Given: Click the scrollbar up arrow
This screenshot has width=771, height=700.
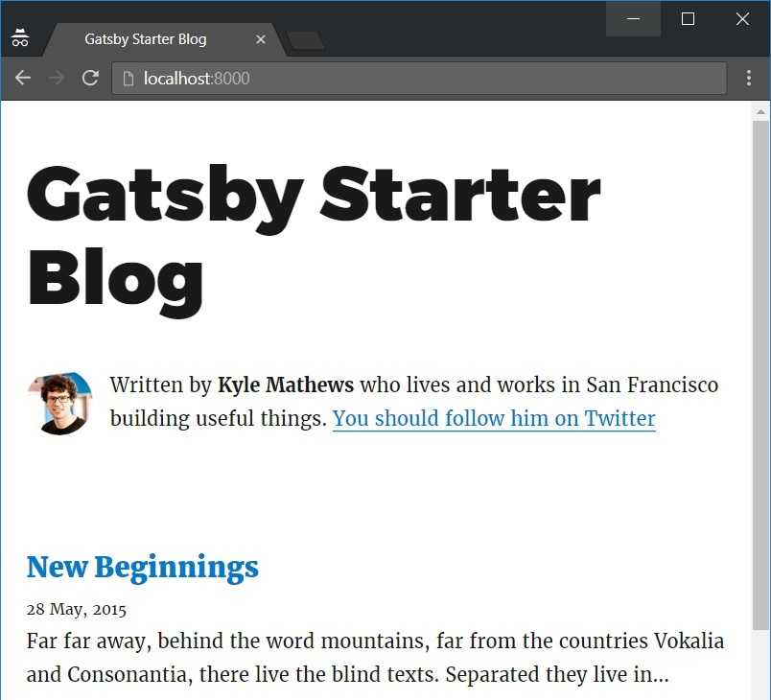Looking at the screenshot, I should 760,111.
